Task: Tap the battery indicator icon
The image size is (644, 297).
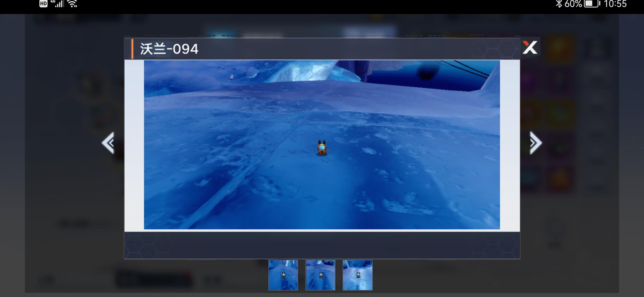Action: point(592,4)
